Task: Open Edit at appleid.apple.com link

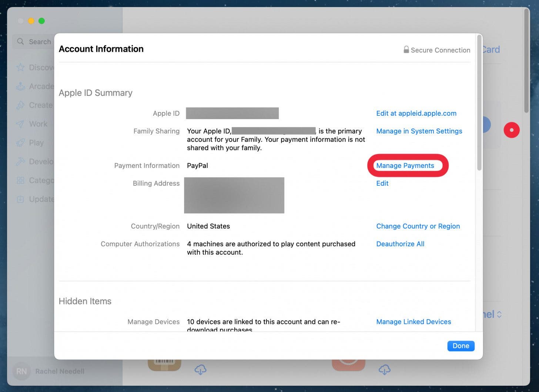Action: coord(416,114)
